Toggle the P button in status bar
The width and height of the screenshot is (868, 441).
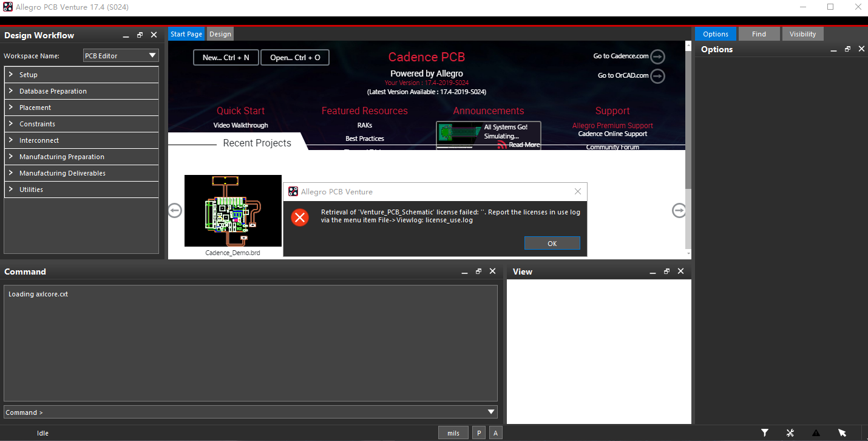click(x=479, y=433)
